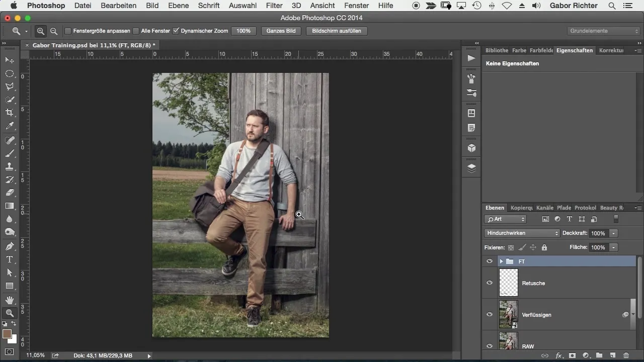Click the Retusche layer thumbnail
Screen dimensions: 644x362
508,283
